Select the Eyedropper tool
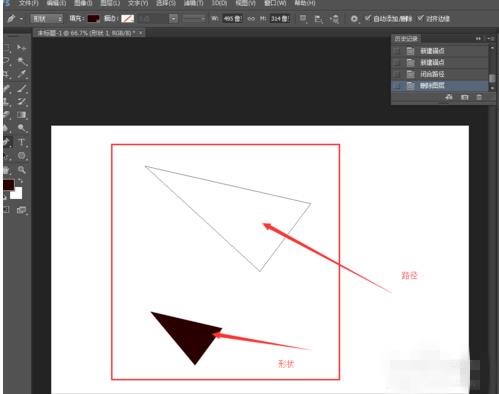 22,74
